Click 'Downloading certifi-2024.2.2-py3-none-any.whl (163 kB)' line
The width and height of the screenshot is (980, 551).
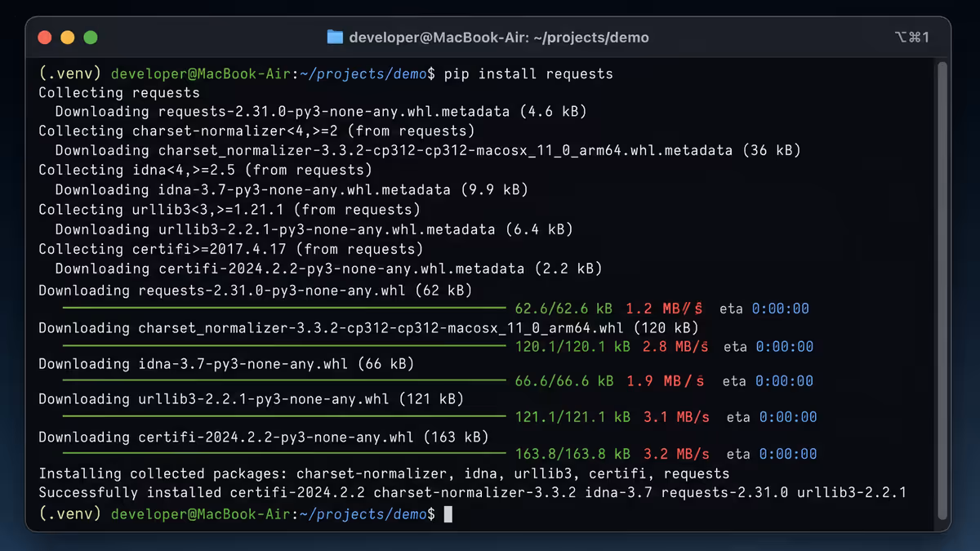tap(264, 438)
